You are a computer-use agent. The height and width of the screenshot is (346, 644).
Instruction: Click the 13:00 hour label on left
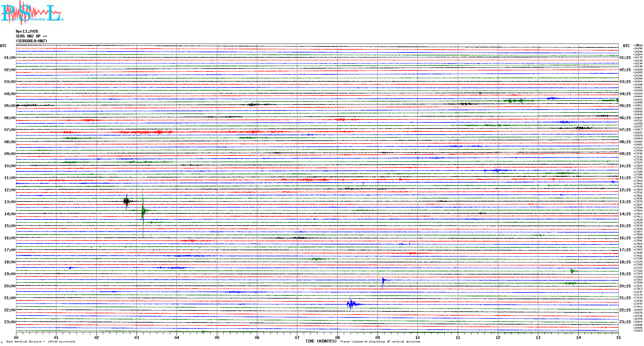(10, 202)
